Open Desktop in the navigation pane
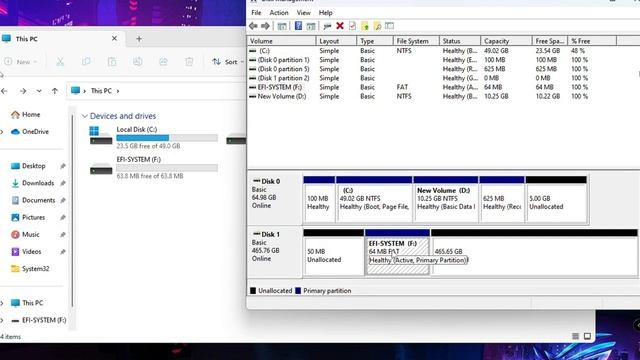Screen dimensions: 640x360 (x=28, y=166)
